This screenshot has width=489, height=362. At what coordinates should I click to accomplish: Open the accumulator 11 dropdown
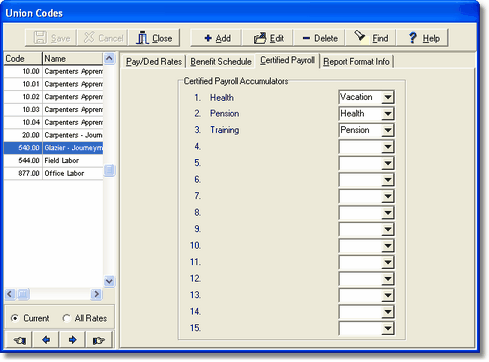(x=388, y=262)
